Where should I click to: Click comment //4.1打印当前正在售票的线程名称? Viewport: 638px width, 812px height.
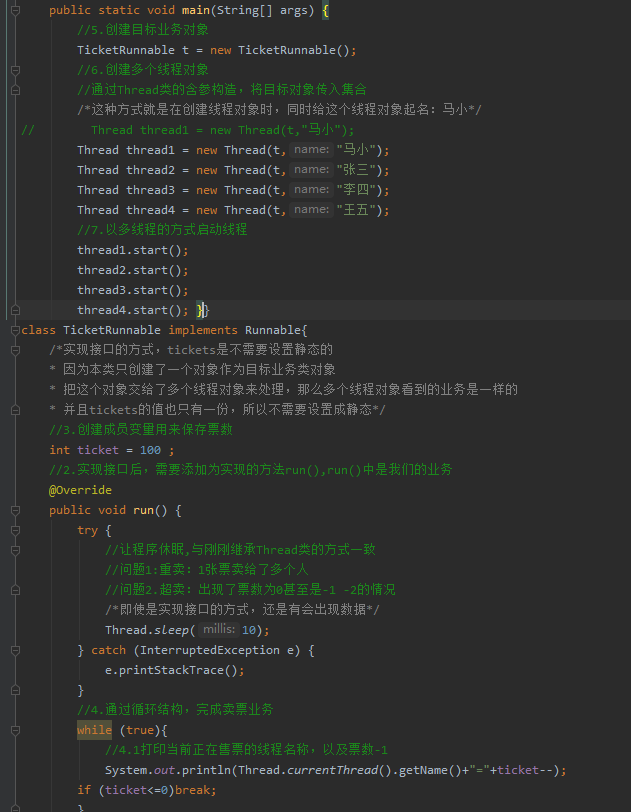point(246,750)
